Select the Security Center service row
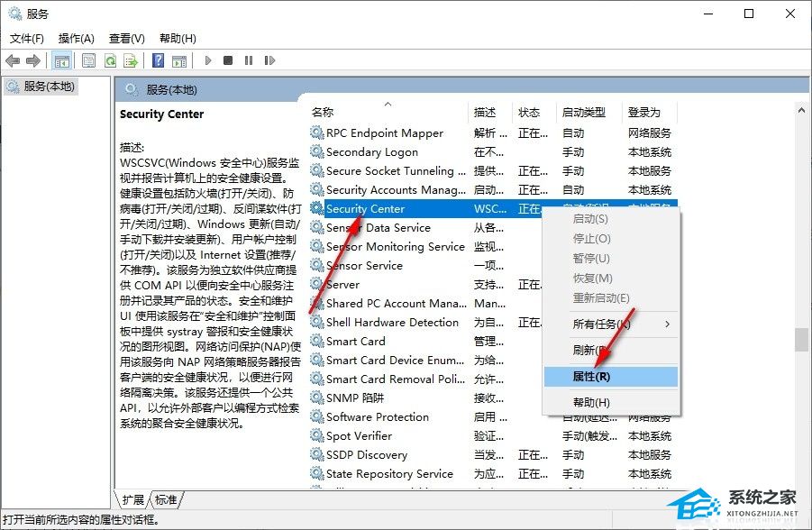The width and height of the screenshot is (812, 530). (x=492, y=208)
